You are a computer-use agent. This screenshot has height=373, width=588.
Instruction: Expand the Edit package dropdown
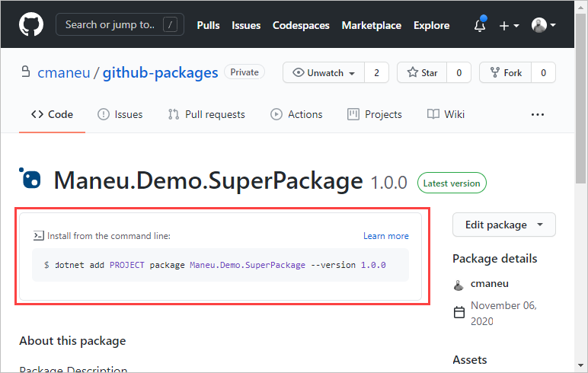pos(504,225)
